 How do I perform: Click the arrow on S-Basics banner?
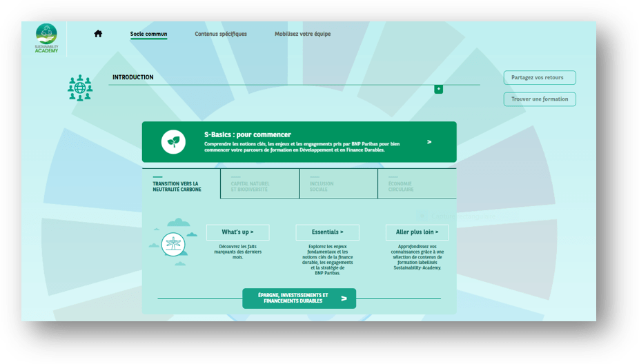coord(429,142)
